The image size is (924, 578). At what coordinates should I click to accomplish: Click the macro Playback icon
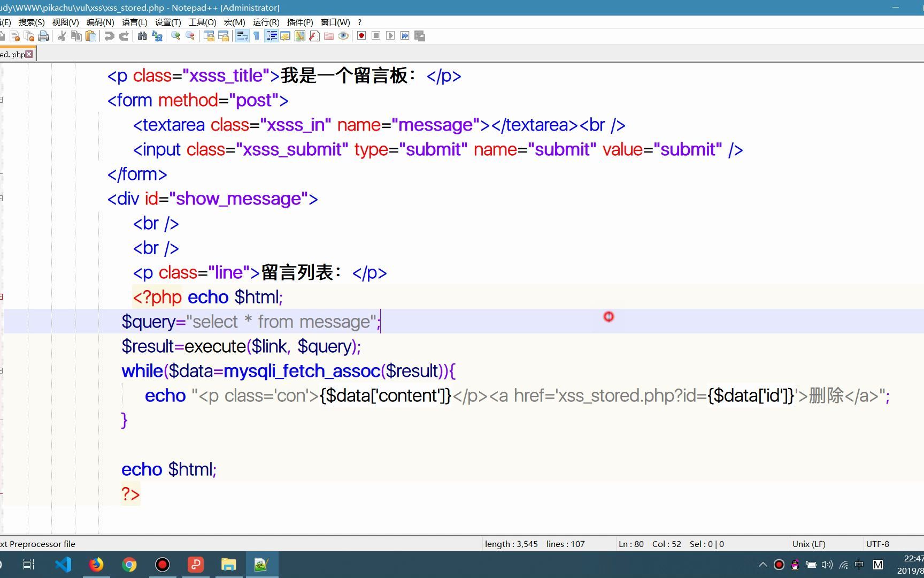point(390,36)
